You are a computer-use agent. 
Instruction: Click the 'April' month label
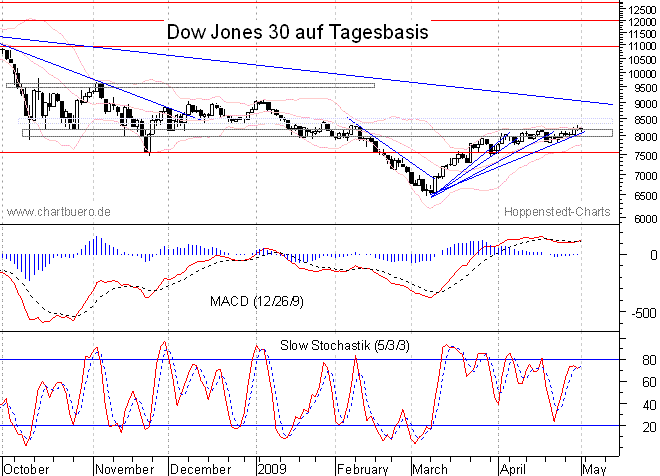pyautogui.click(x=513, y=469)
